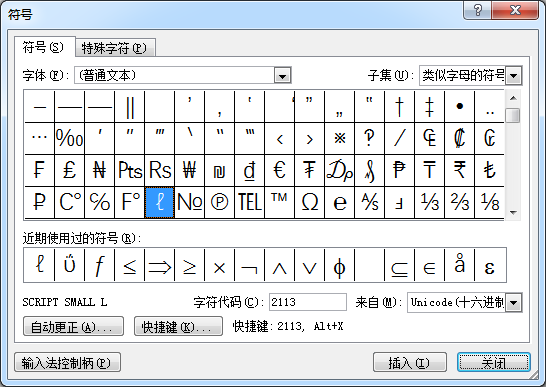Select the one third ⅓ fraction
This screenshot has height=387, width=546.
[x=429, y=202]
